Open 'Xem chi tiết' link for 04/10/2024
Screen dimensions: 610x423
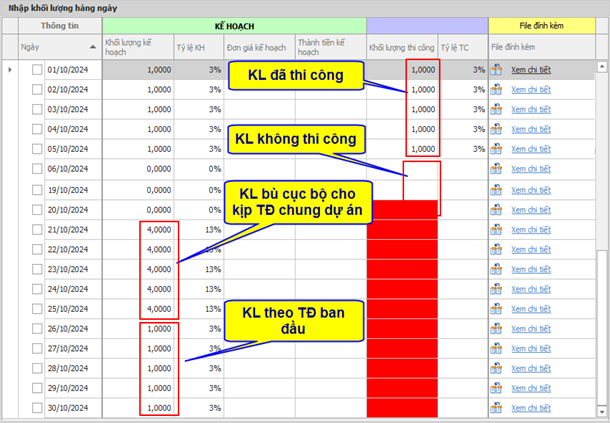pyautogui.click(x=531, y=129)
